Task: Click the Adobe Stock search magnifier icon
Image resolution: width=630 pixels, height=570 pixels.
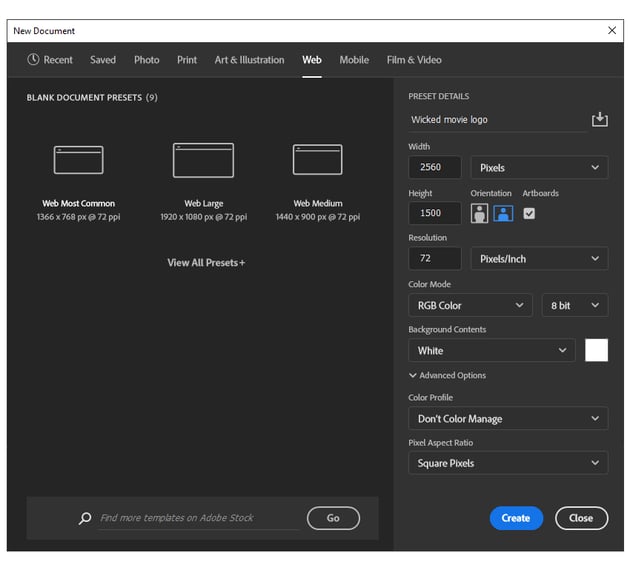Action: pyautogui.click(x=85, y=518)
